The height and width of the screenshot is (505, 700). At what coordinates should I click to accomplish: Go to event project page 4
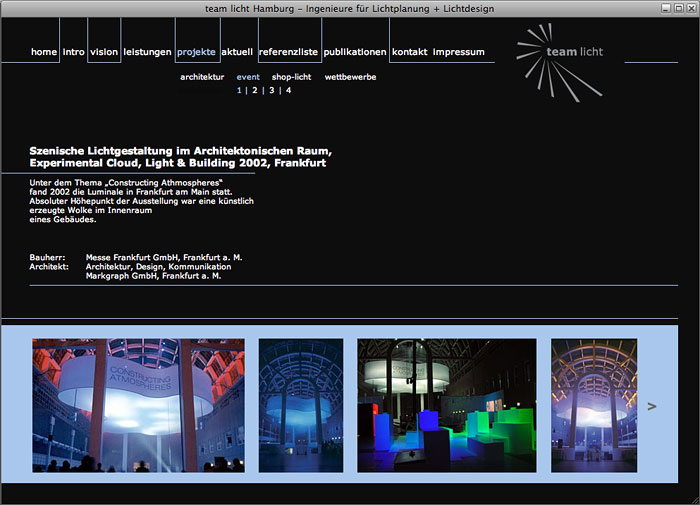(288, 90)
